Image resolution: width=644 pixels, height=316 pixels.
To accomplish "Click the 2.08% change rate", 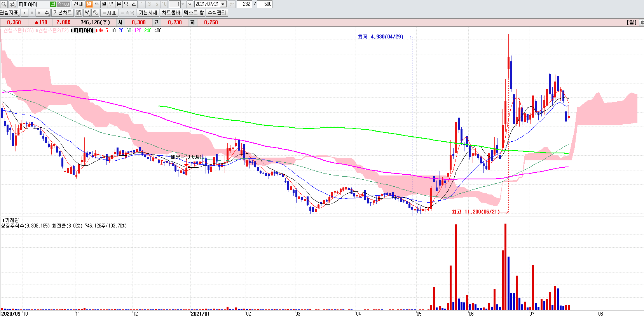I will pyautogui.click(x=63, y=22).
